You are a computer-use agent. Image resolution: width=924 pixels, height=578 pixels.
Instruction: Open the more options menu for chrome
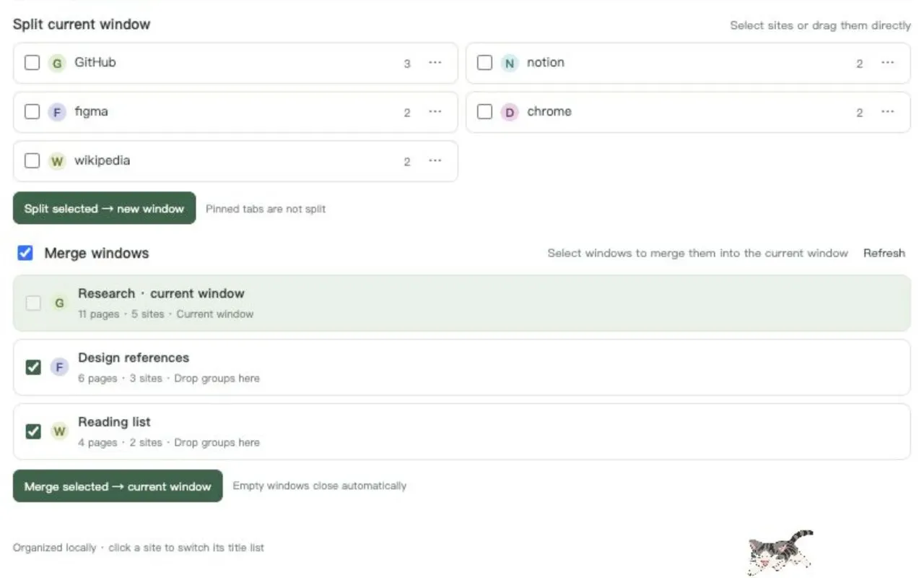click(888, 112)
